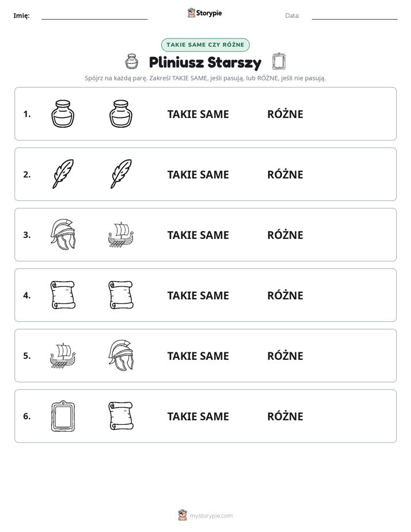Select the ship with oars in row 3
Image resolution: width=411 pixels, height=532 pixels.
point(121,235)
